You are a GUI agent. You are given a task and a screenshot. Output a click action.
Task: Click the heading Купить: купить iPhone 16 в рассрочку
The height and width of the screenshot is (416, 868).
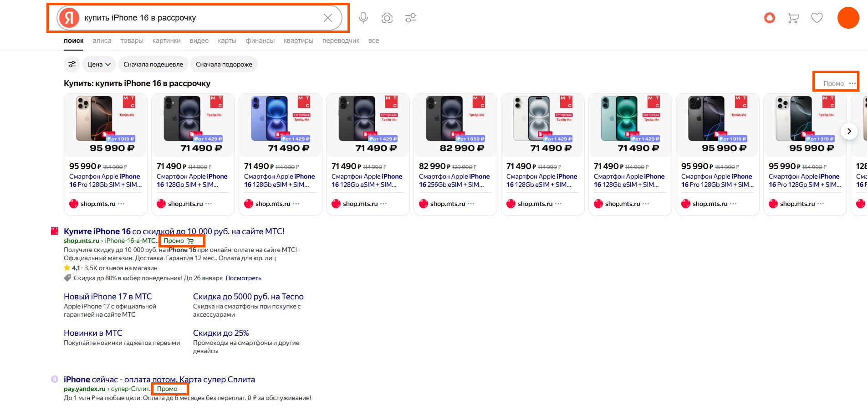click(137, 83)
